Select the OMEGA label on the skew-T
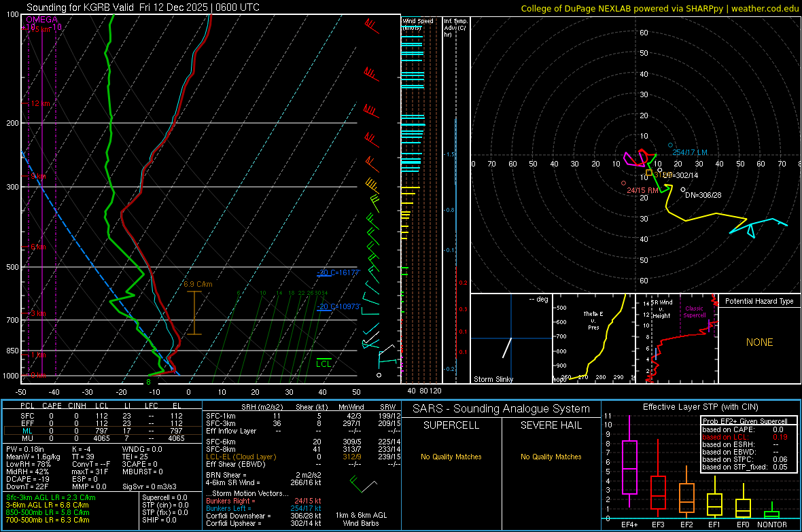The width and height of the screenshot is (802, 532). point(42,20)
